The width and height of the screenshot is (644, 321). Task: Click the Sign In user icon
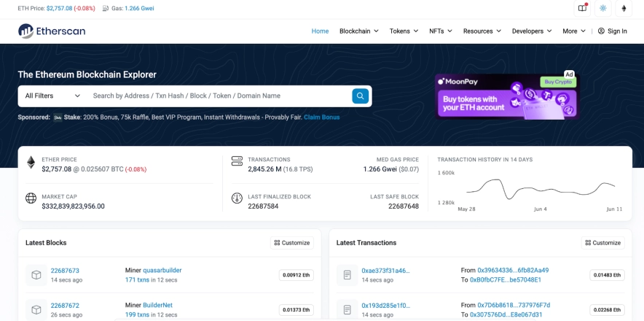point(601,31)
